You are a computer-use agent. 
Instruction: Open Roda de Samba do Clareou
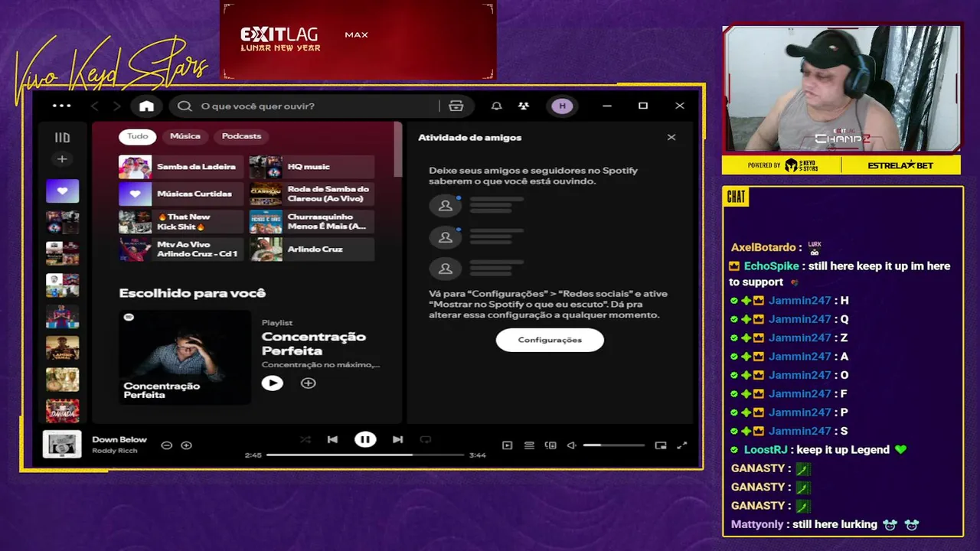coord(312,194)
